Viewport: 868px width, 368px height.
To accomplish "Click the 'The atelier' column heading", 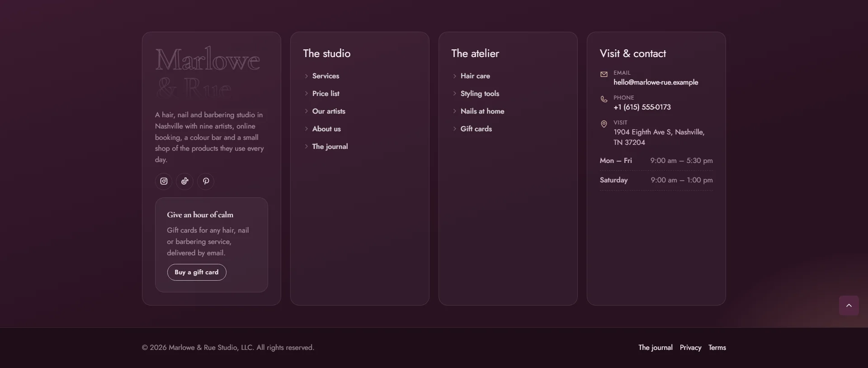I will coord(475,53).
